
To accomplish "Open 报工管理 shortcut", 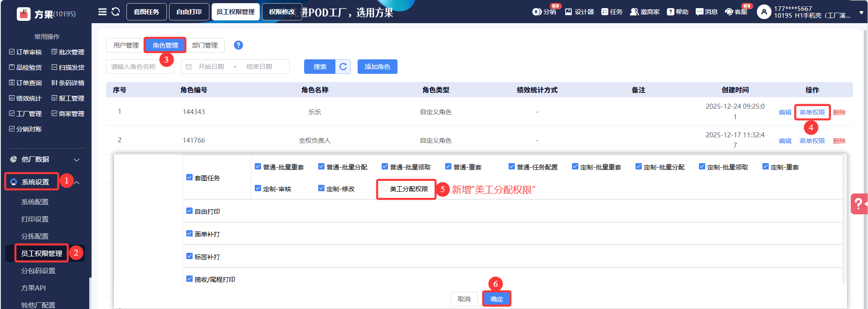I will click(x=68, y=98).
